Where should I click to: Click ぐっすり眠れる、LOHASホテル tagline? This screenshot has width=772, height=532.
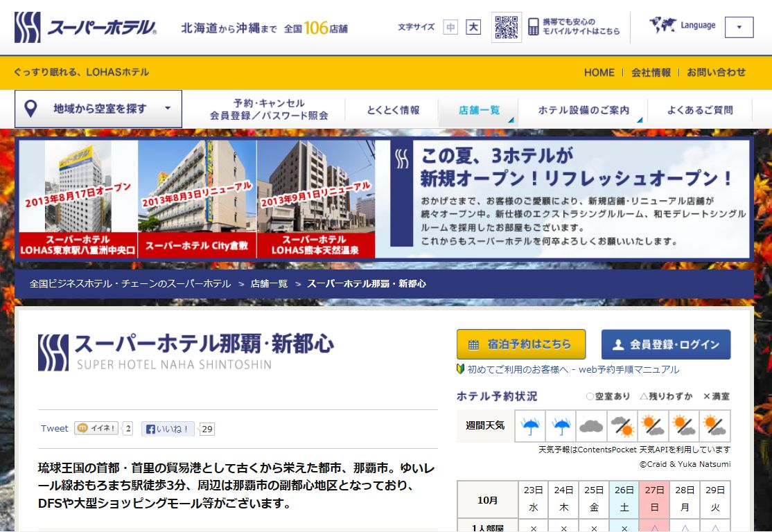pyautogui.click(x=81, y=72)
